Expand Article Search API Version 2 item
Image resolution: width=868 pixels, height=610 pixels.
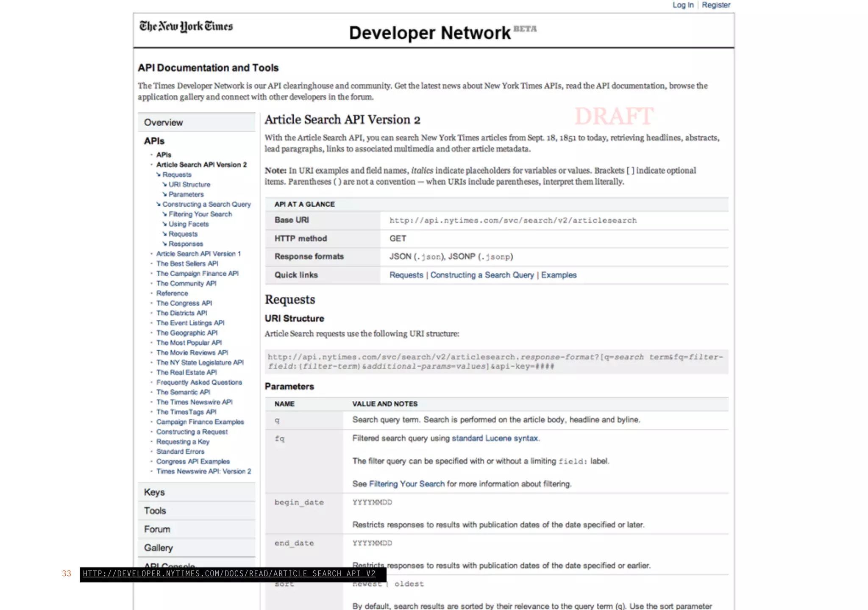[201, 165]
